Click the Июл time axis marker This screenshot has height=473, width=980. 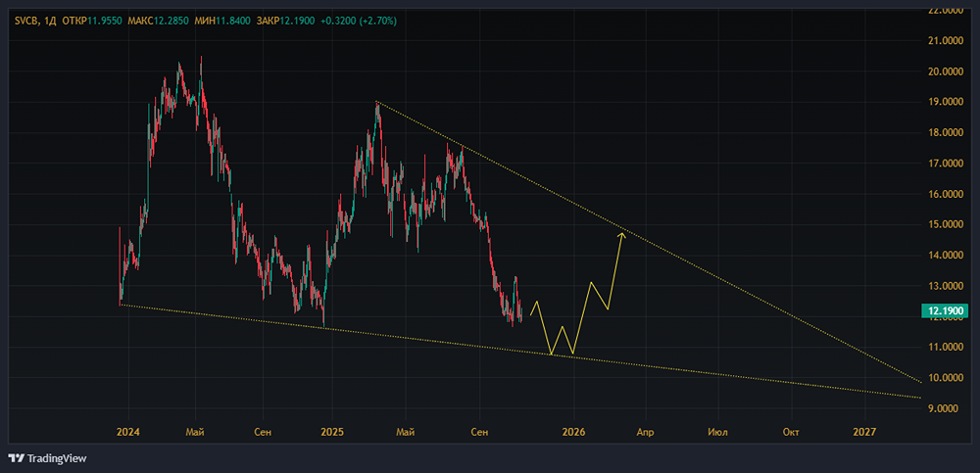(x=718, y=432)
